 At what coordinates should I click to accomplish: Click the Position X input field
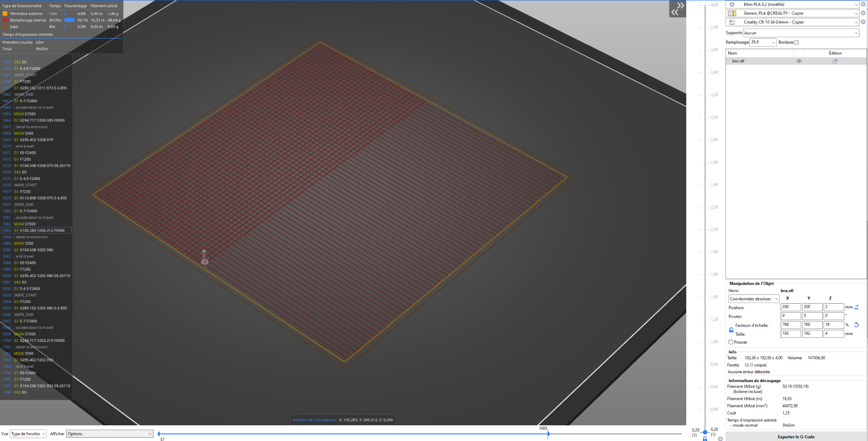790,307
